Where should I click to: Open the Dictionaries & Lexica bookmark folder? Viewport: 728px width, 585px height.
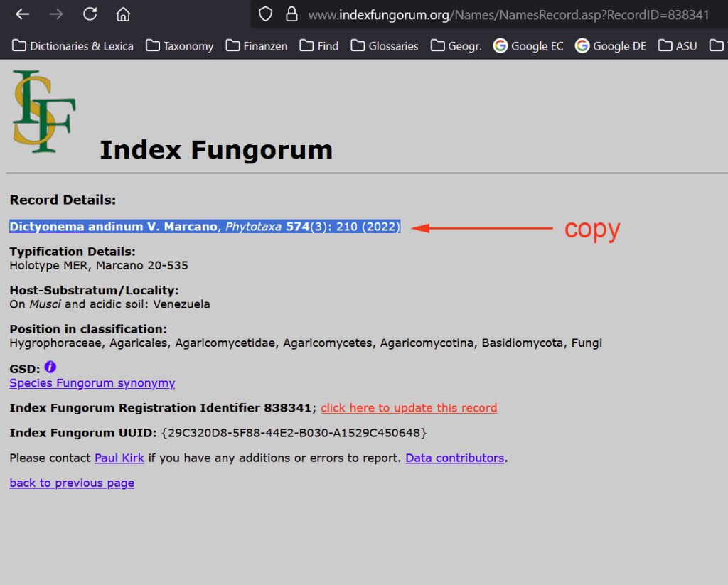tap(73, 46)
